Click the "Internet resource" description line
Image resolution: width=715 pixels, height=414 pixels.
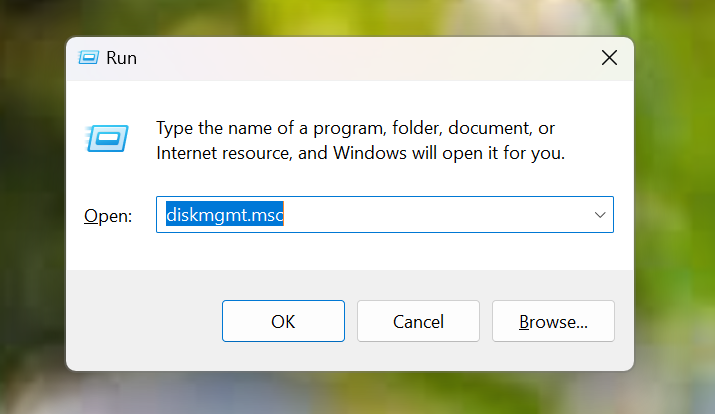(x=361, y=153)
